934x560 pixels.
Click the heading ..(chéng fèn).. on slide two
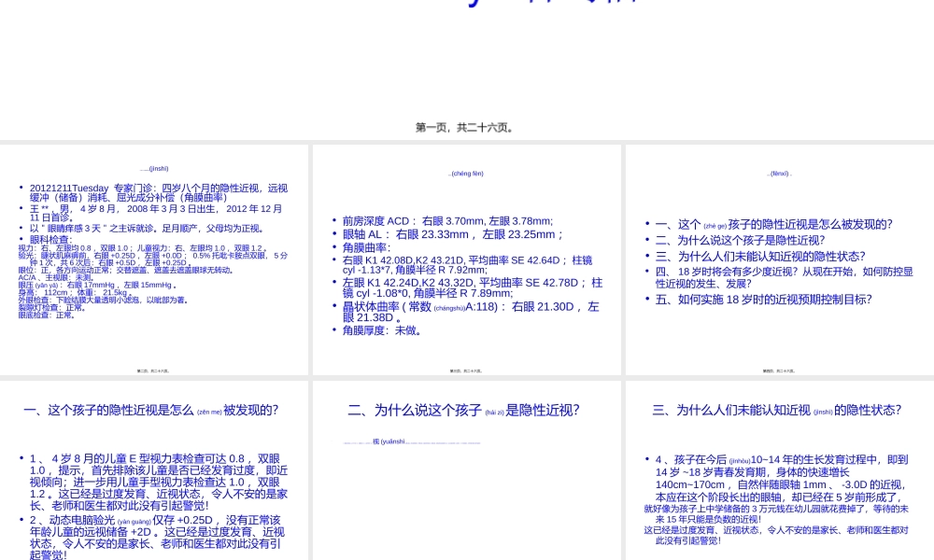[465, 174]
